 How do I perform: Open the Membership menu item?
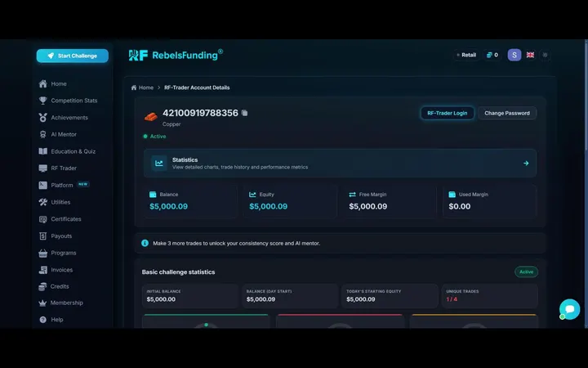67,303
